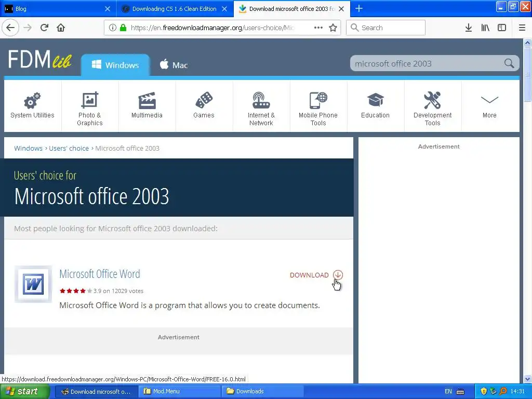Click the FDM lib logo

point(39,59)
